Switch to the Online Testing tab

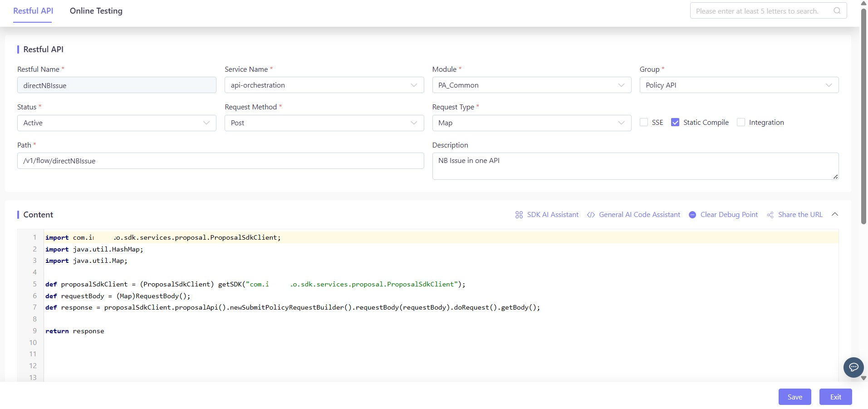coord(96,11)
